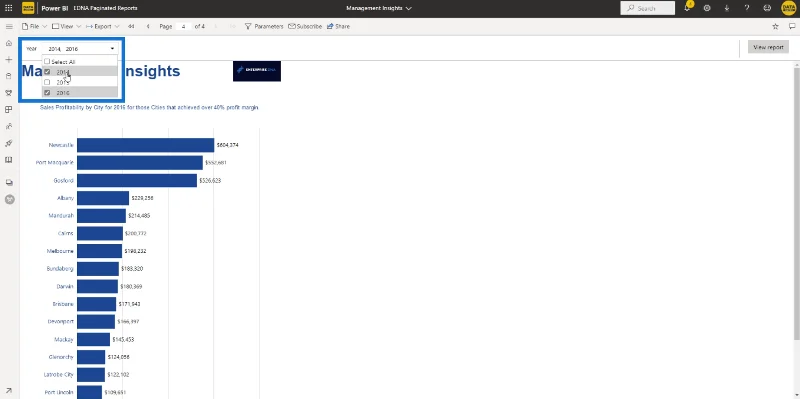Click the Mackay city label
Screen dimensions: 800x399
[64, 339]
